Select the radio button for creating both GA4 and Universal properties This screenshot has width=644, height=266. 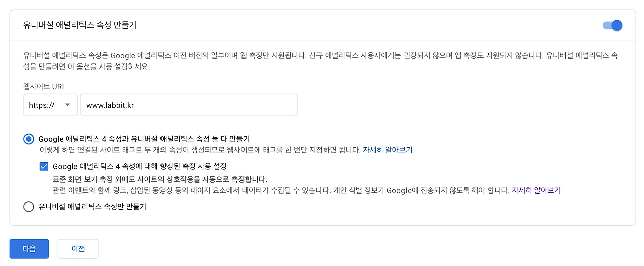29,139
